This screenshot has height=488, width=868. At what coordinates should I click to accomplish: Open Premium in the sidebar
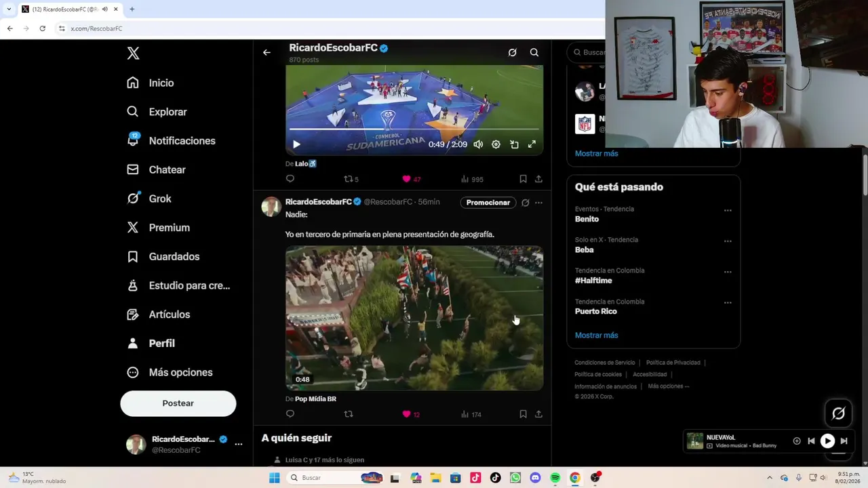158,228
